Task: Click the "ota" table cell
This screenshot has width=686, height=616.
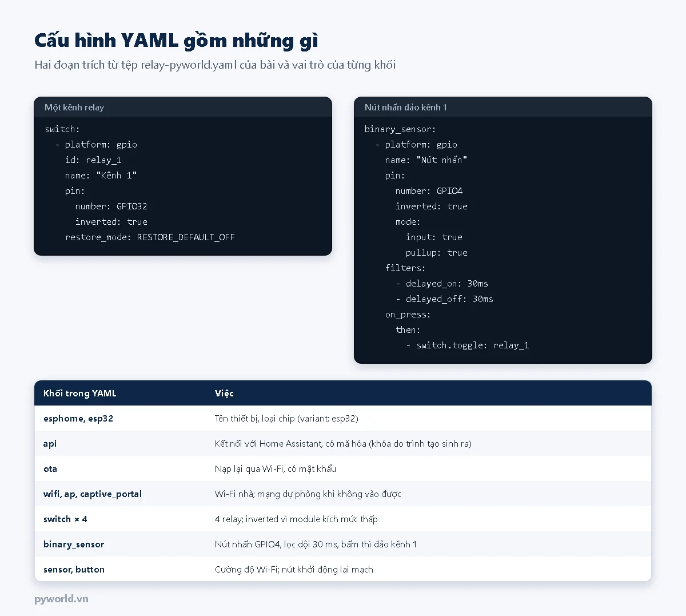Action: pyautogui.click(x=50, y=469)
